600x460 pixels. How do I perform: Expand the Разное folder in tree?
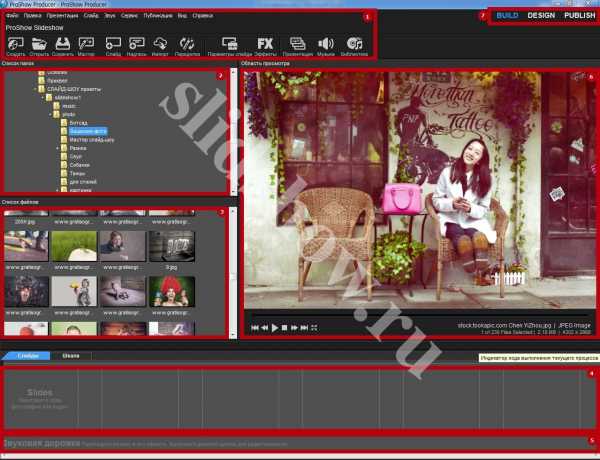58,148
